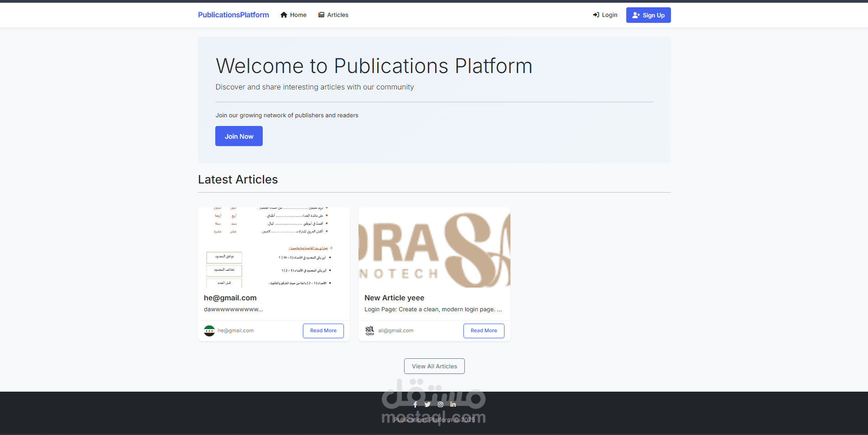Open the Twitter icon in footer
Viewport: 868px width, 435px height.
click(427, 404)
